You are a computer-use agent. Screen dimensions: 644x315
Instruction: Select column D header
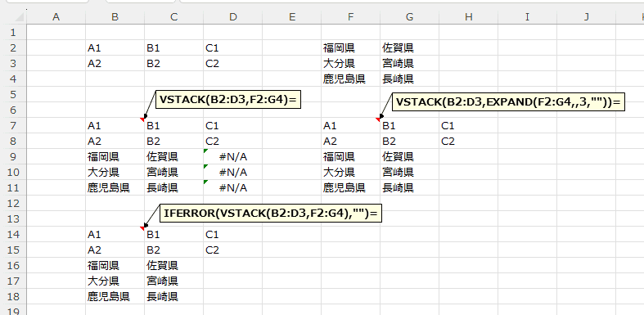(233, 17)
